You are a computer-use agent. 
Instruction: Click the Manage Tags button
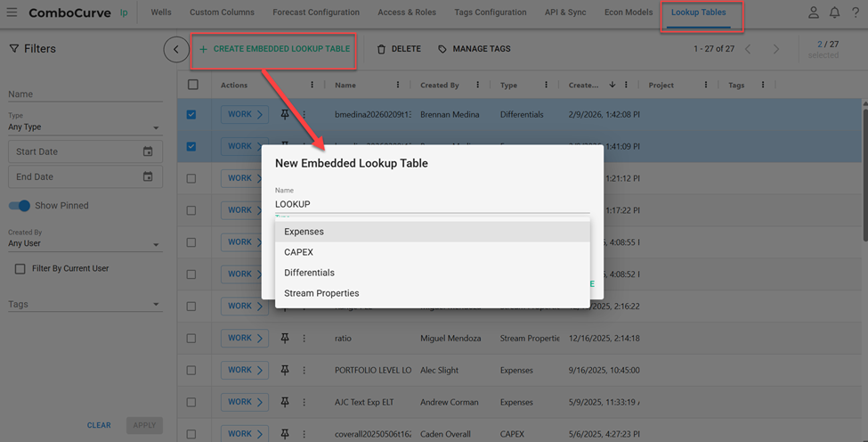[475, 49]
